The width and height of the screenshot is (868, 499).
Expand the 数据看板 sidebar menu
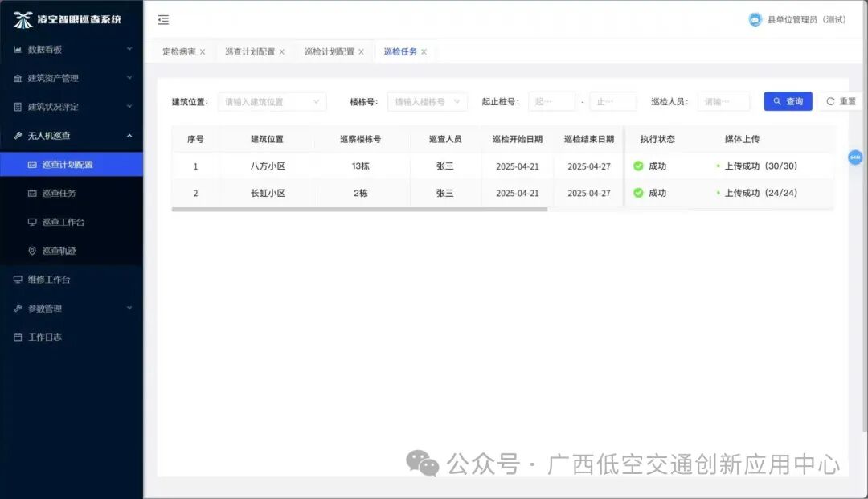pos(72,50)
